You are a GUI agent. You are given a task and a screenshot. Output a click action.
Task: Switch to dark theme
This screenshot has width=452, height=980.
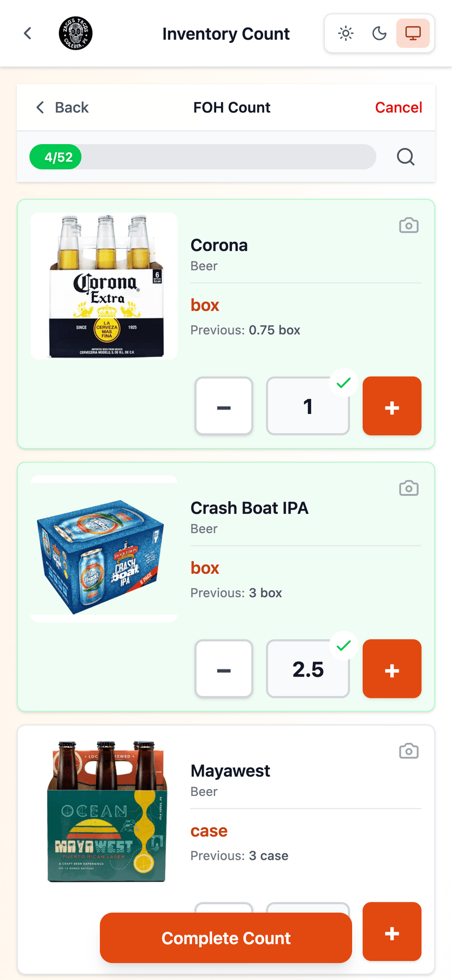[x=379, y=34]
